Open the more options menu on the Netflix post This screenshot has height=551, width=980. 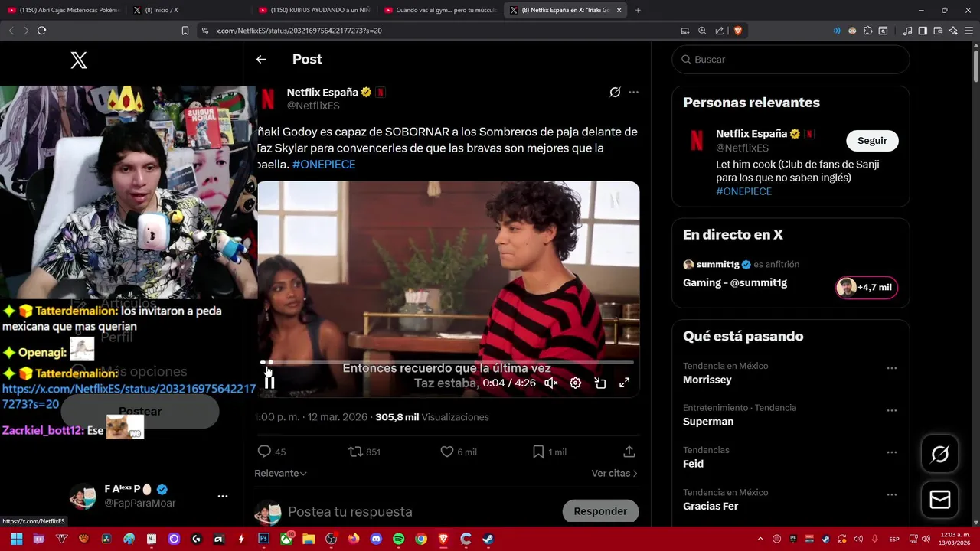click(x=633, y=92)
